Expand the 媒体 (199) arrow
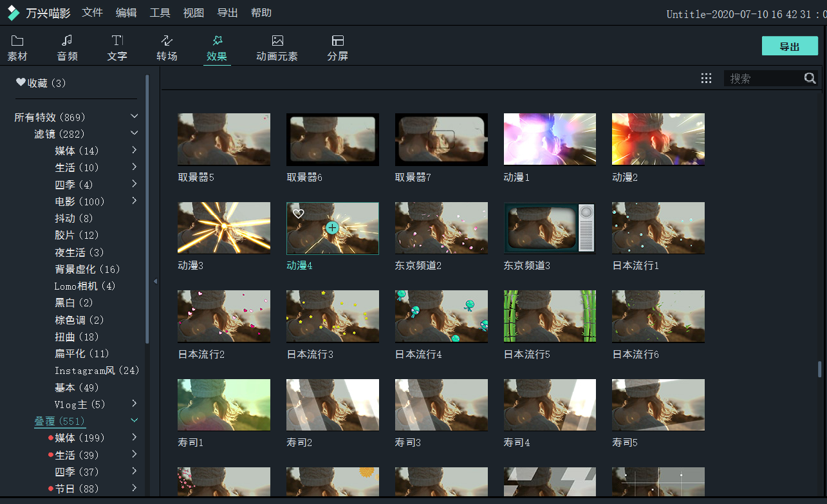 (135, 437)
